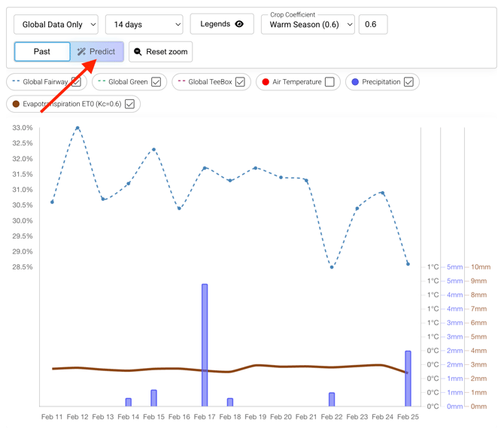504x432 pixels.
Task: Toggle the Legends button
Action: point(221,24)
